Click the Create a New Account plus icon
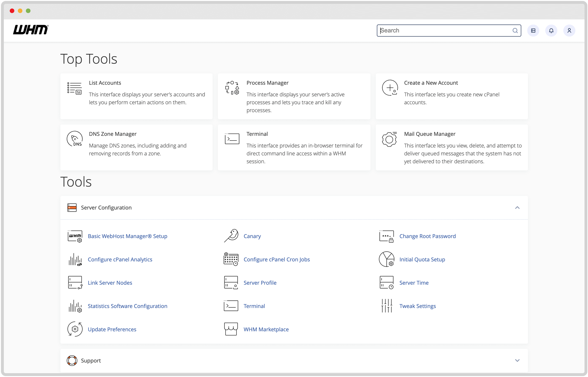Screen dimensions: 588x377 (x=390, y=88)
